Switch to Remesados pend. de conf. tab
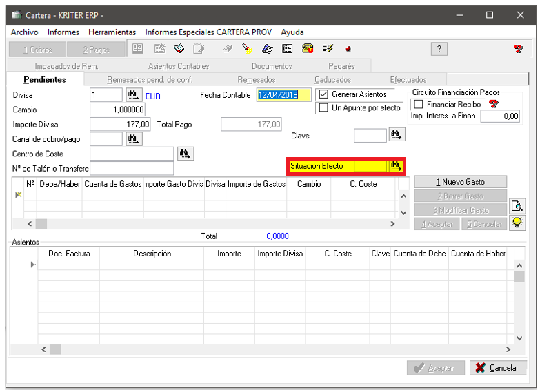This screenshot has height=392, width=540. tap(150, 80)
